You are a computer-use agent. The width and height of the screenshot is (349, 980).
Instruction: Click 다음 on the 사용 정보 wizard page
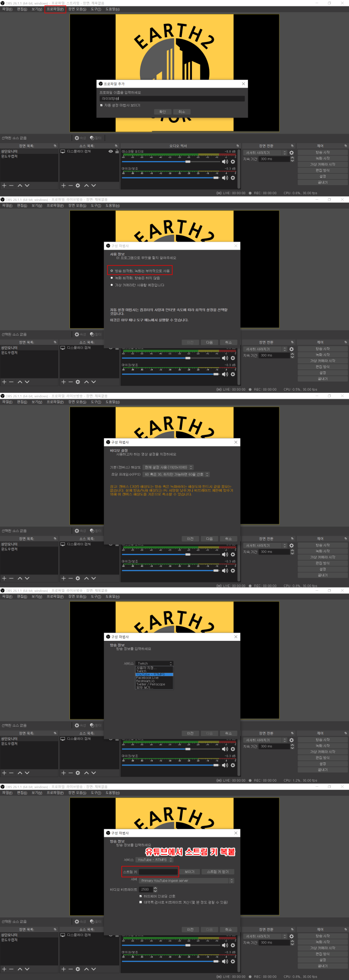(x=209, y=342)
